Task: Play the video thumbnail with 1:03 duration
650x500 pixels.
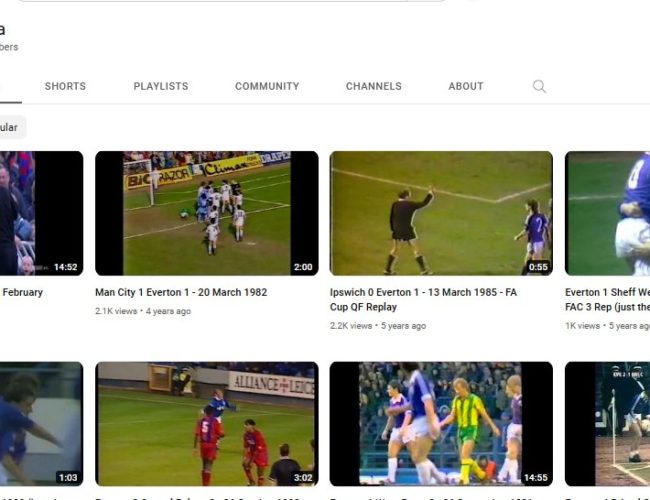Action: coord(40,423)
